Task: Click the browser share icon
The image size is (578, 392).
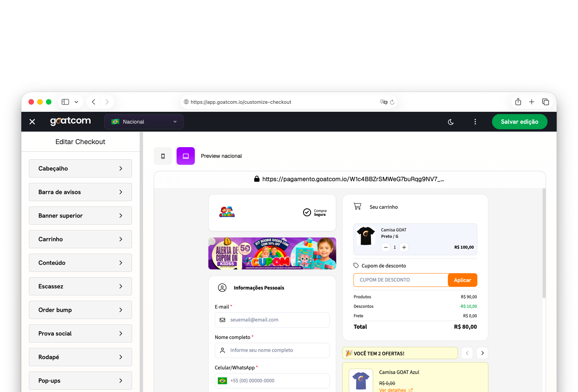Action: pyautogui.click(x=518, y=102)
